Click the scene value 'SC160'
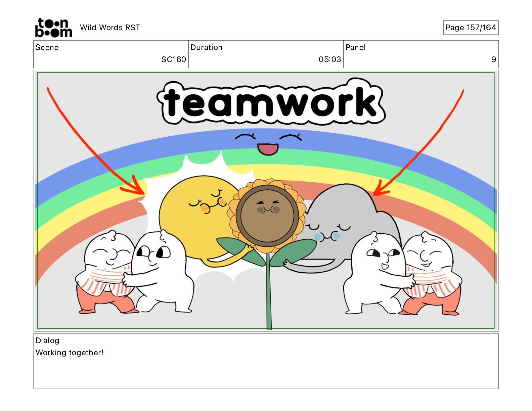 point(173,59)
